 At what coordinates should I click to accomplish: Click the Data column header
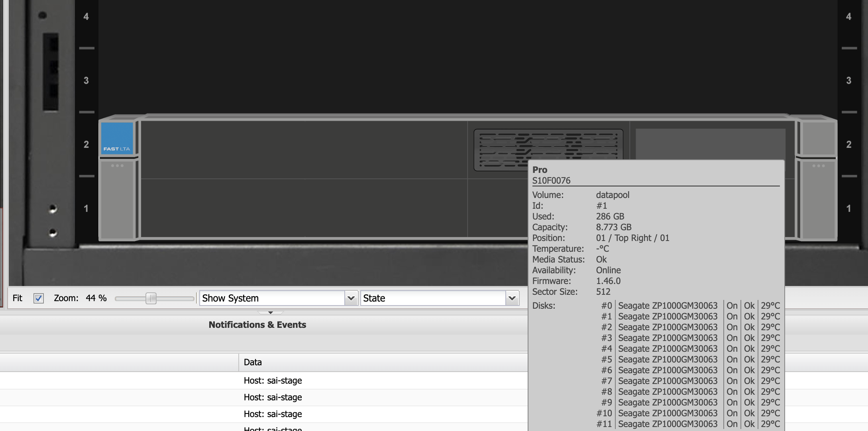coord(253,362)
